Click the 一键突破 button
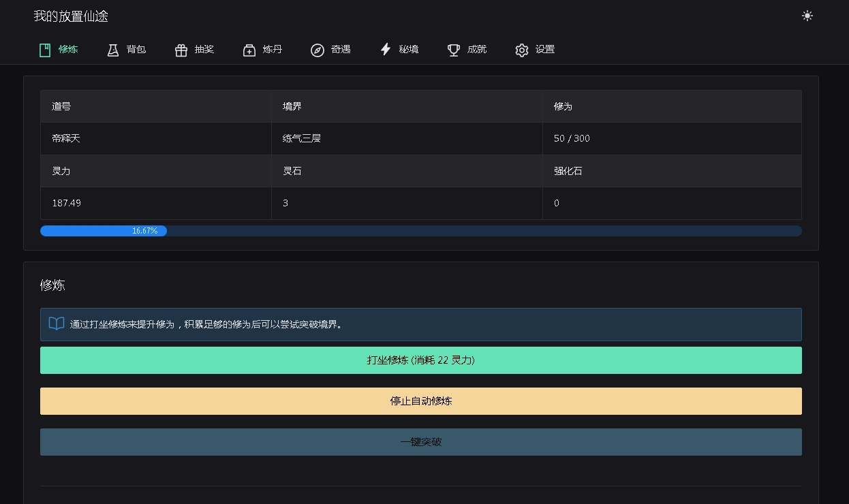 click(420, 442)
